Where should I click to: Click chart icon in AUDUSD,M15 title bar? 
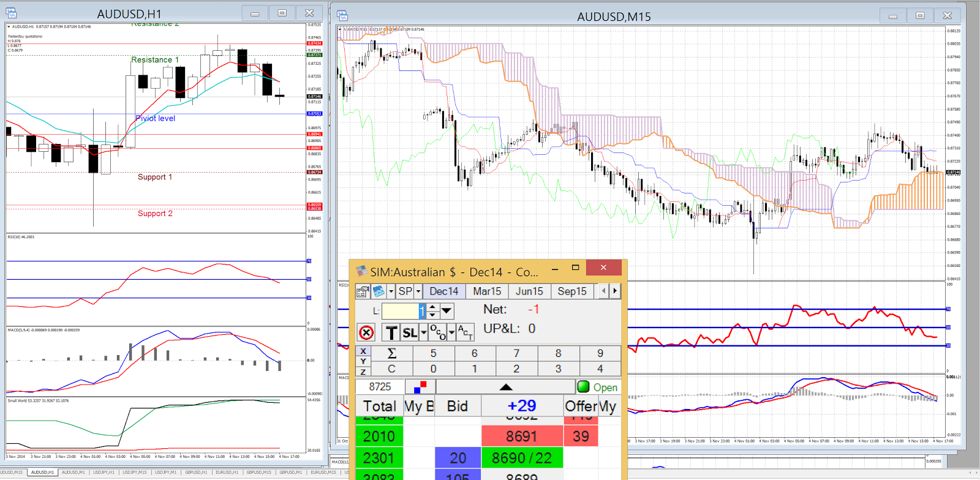click(x=342, y=15)
